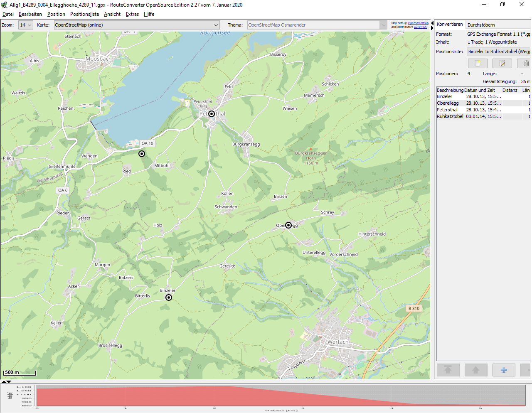Click the rename position list pencil icon
This screenshot has width=532, height=413.
502,63
